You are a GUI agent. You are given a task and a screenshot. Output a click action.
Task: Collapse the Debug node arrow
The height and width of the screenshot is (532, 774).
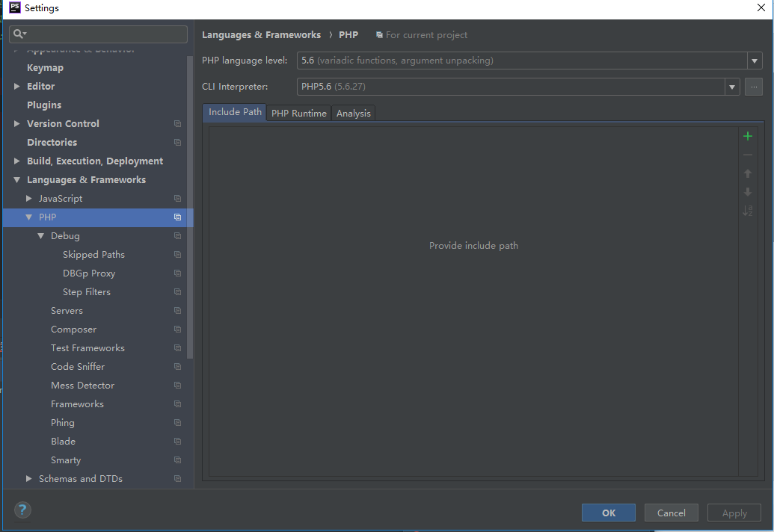(x=40, y=236)
